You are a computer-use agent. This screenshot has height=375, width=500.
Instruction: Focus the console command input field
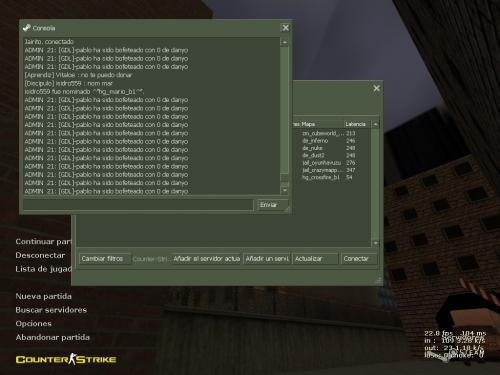[138, 205]
